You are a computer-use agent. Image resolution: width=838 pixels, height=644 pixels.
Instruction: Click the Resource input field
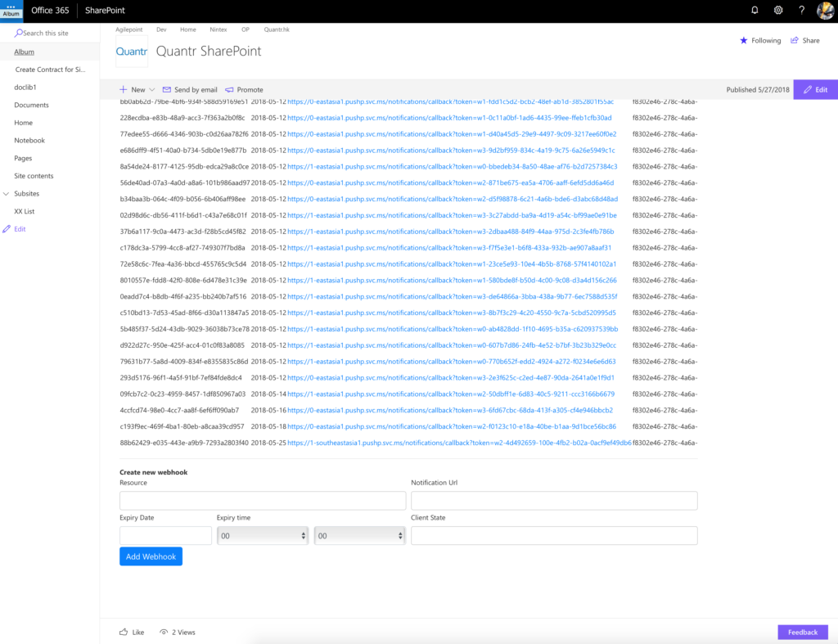point(263,501)
